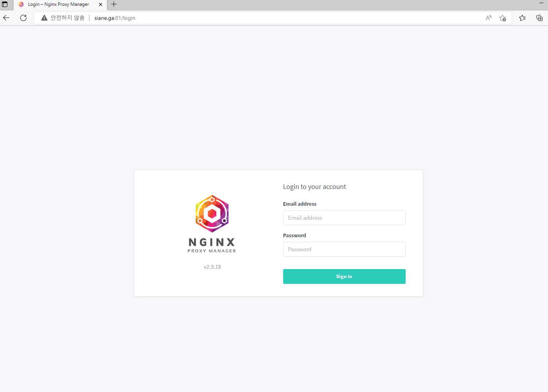This screenshot has width=548, height=392.
Task: Focus the Password input field
Action: click(344, 249)
